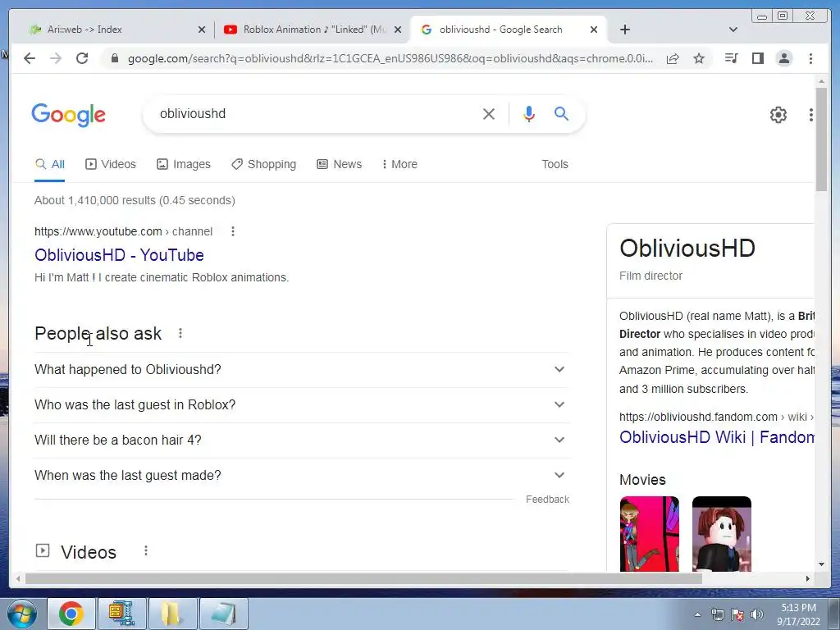Open a new tab with the plus button

624,30
